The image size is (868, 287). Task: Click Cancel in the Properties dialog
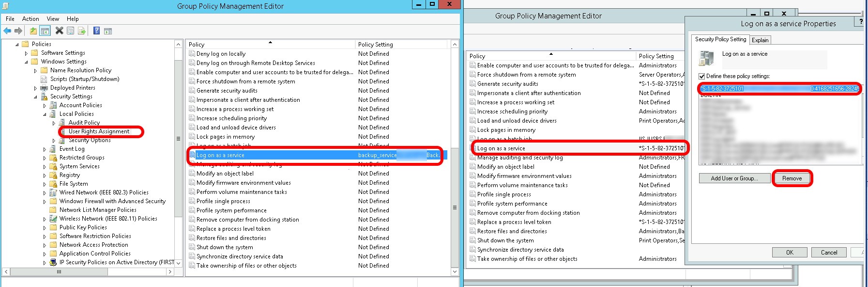coord(829,253)
